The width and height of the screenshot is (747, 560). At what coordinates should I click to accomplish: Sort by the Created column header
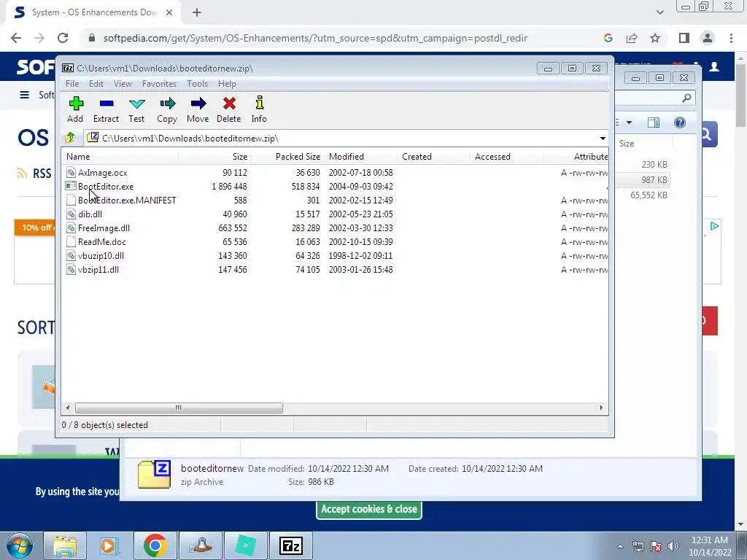(433, 157)
